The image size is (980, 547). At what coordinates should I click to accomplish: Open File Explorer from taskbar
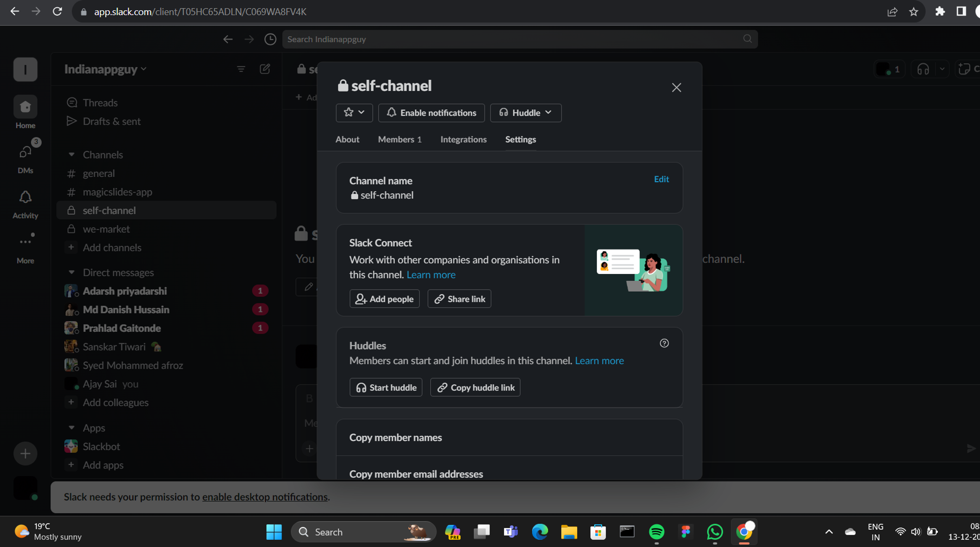(x=568, y=532)
